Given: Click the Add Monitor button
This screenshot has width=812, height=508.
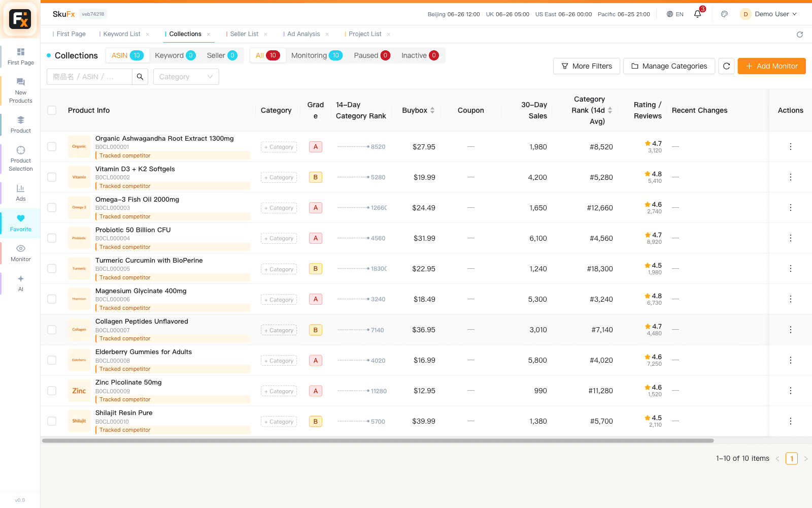Looking at the screenshot, I should (x=771, y=66).
